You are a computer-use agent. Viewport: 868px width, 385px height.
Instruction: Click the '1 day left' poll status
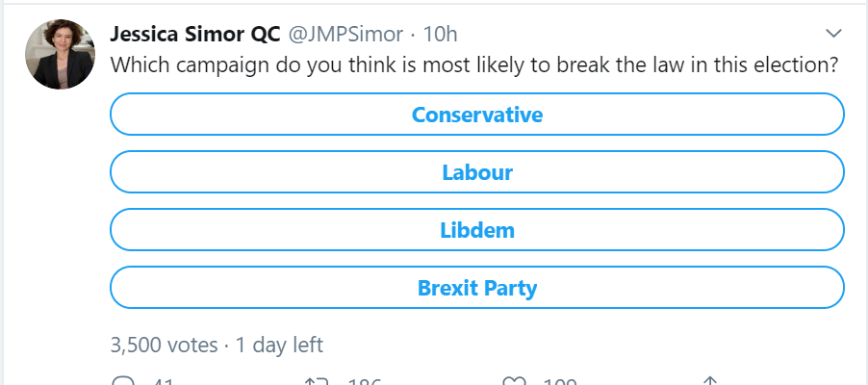(279, 345)
